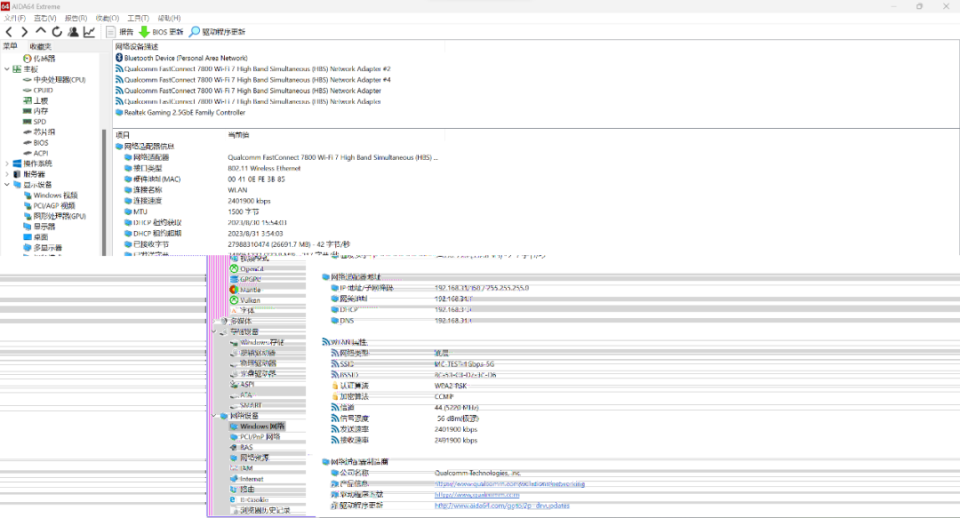This screenshot has height=518, width=960.
Task: Select the GPGPU tree item
Action: pyautogui.click(x=246, y=279)
